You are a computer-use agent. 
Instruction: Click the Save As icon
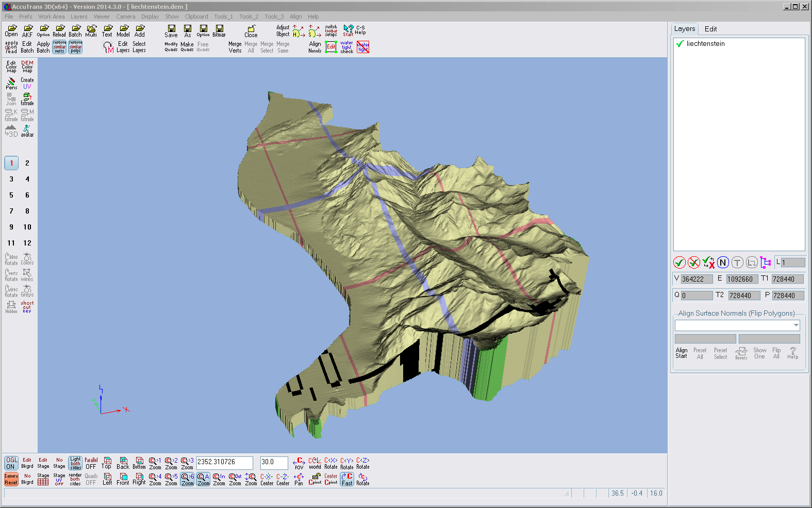[x=188, y=31]
